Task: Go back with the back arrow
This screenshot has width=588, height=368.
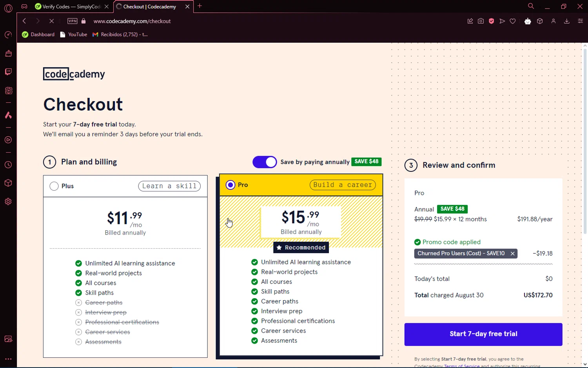Action: point(24,21)
